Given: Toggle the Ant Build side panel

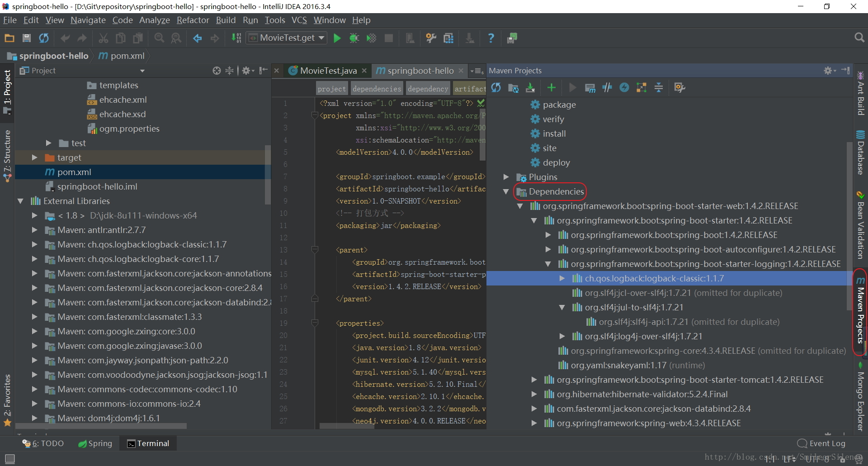Looking at the screenshot, I should [860, 92].
